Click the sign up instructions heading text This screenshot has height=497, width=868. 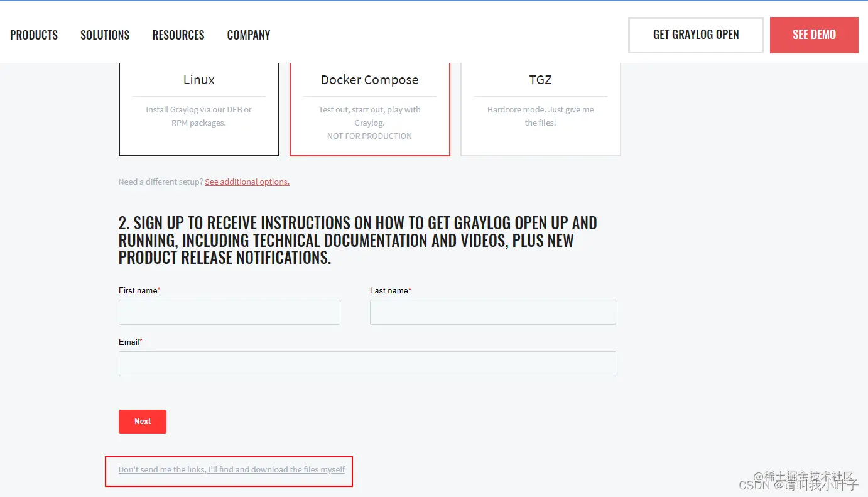pyautogui.click(x=358, y=240)
